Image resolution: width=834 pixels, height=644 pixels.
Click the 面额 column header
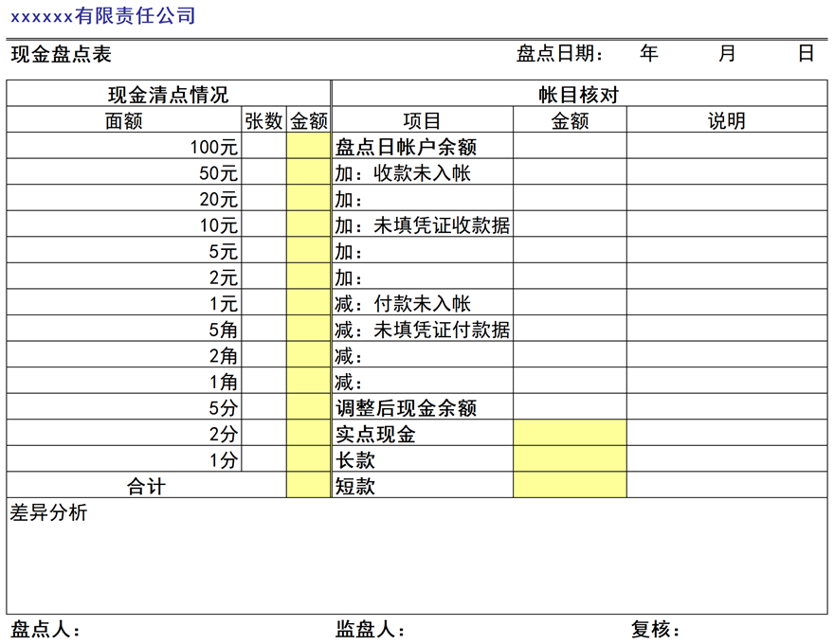pos(124,120)
